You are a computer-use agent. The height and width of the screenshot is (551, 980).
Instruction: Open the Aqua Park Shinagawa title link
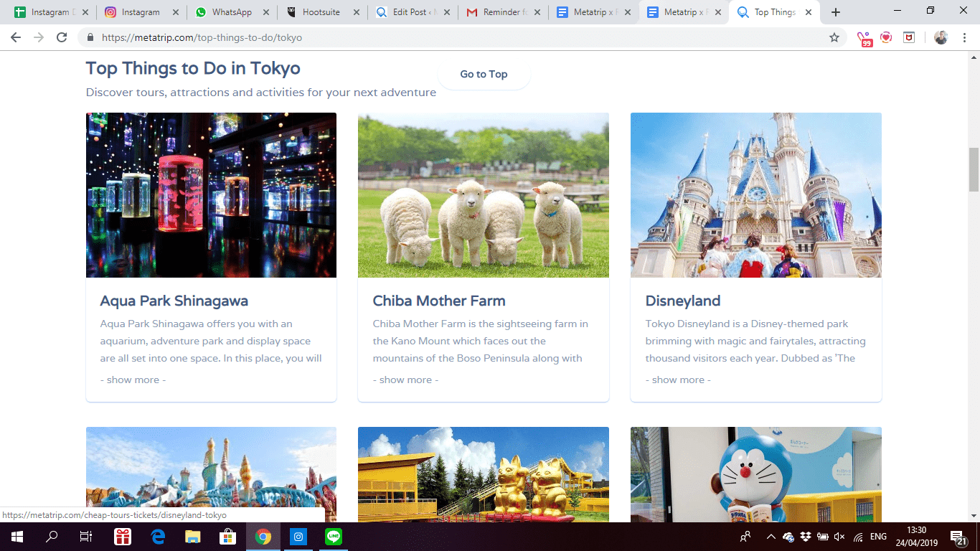pyautogui.click(x=174, y=301)
